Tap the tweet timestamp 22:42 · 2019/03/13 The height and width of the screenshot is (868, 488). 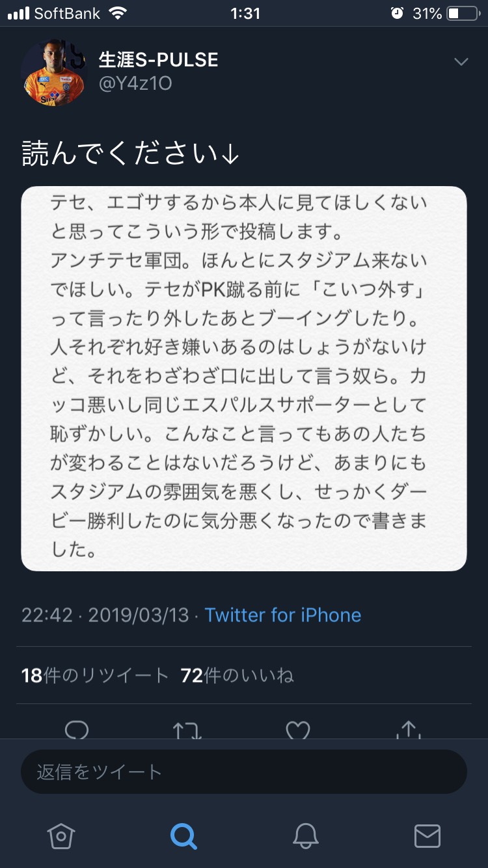[105, 615]
